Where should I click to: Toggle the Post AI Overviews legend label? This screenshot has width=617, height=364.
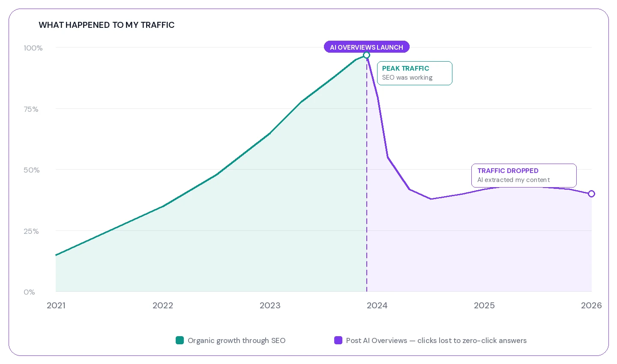436,340
